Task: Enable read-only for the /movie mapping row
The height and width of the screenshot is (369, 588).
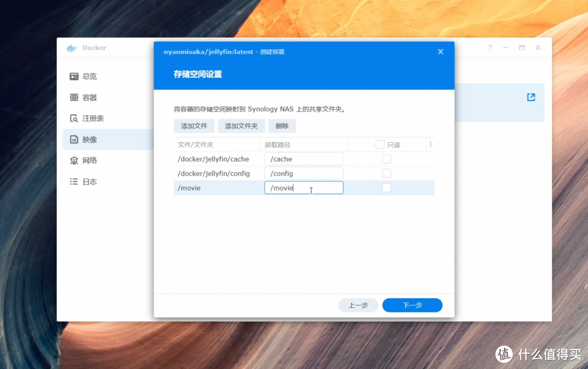Action: (x=387, y=187)
